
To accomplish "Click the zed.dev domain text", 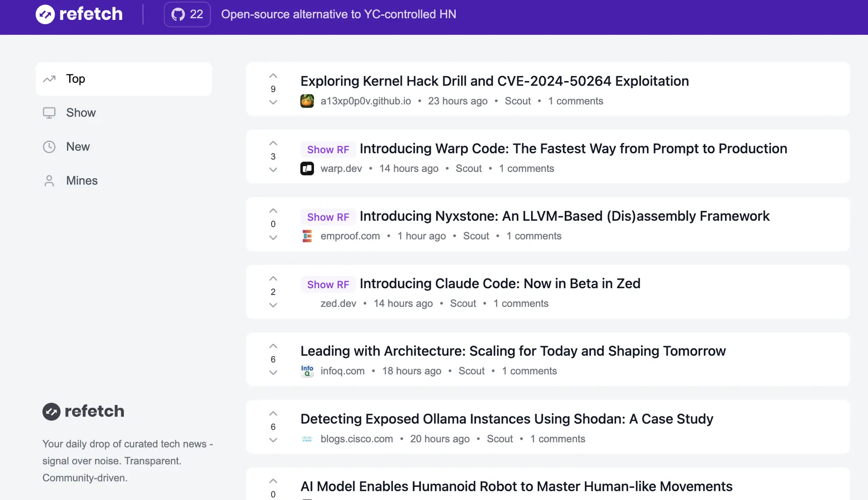I will coord(338,303).
